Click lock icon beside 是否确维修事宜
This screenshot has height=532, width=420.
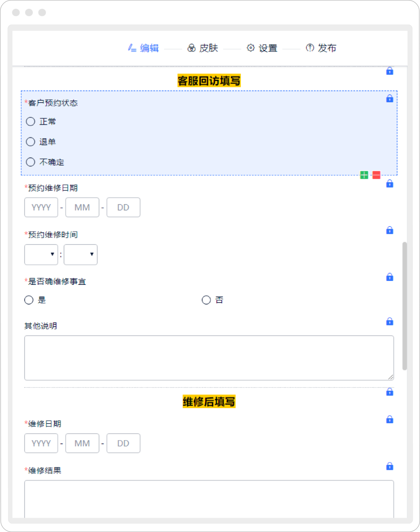coord(389,277)
